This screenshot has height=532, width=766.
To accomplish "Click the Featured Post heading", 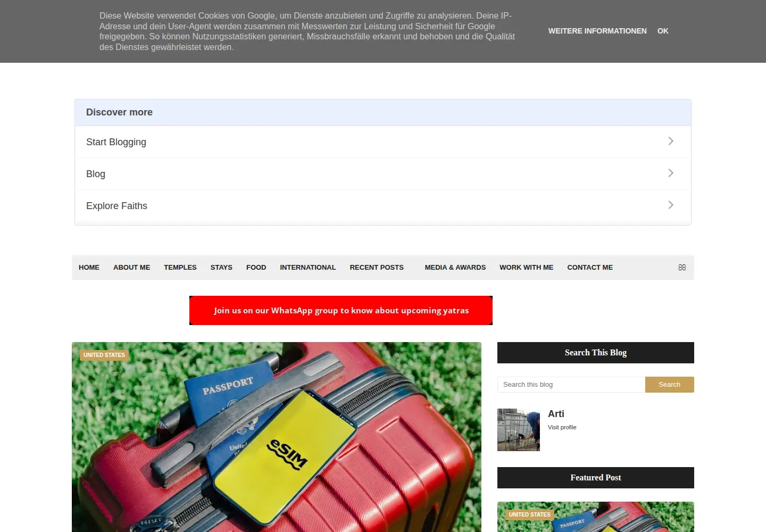I will (596, 478).
